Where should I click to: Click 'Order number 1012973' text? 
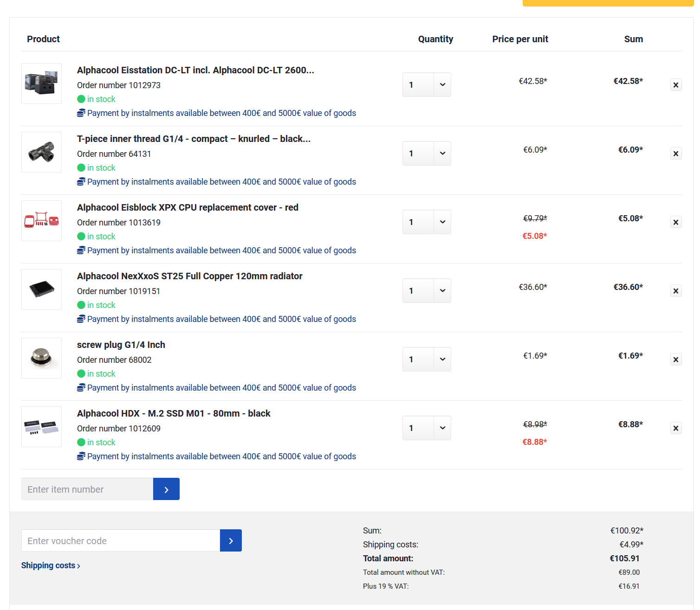pyautogui.click(x=119, y=85)
